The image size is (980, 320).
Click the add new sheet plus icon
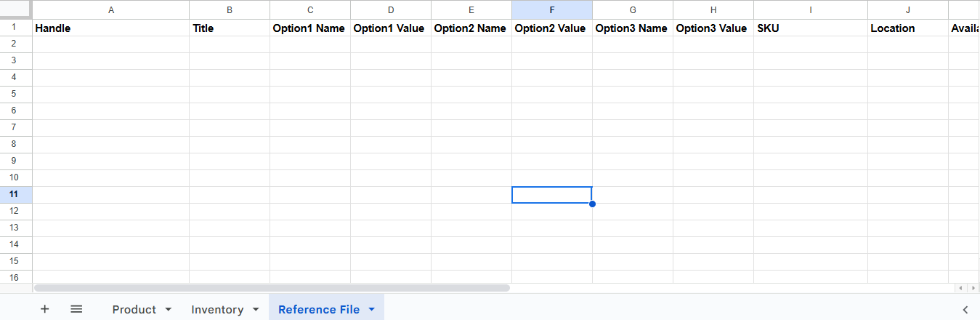45,309
